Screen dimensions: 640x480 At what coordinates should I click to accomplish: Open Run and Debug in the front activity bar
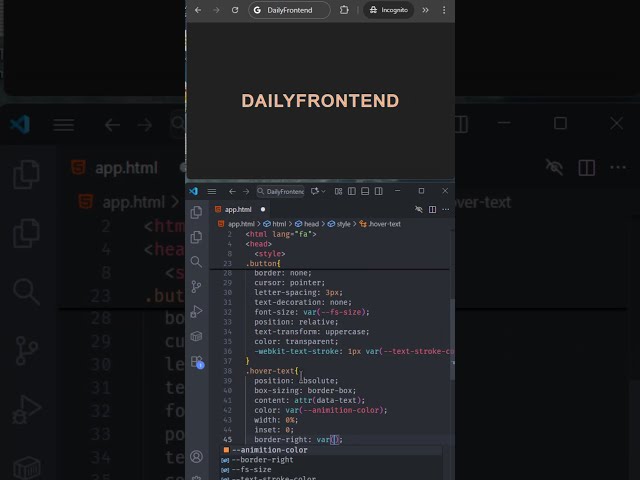click(196, 311)
